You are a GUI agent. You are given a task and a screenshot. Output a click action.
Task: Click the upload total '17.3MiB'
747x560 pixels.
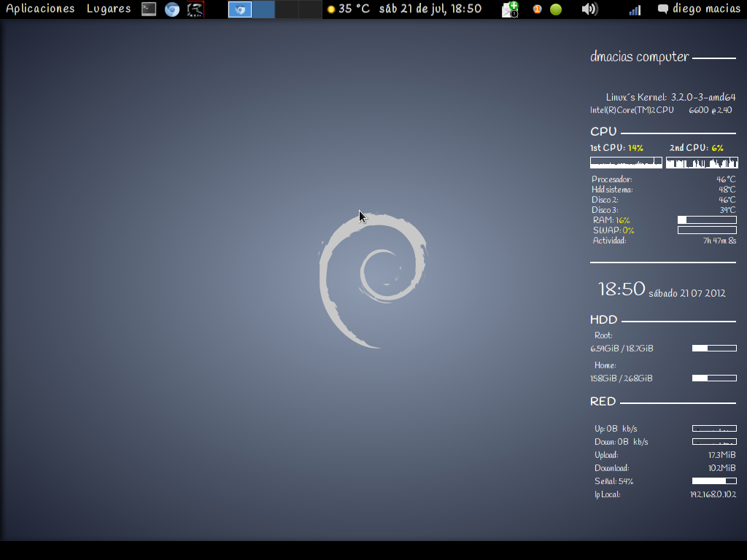click(x=721, y=455)
